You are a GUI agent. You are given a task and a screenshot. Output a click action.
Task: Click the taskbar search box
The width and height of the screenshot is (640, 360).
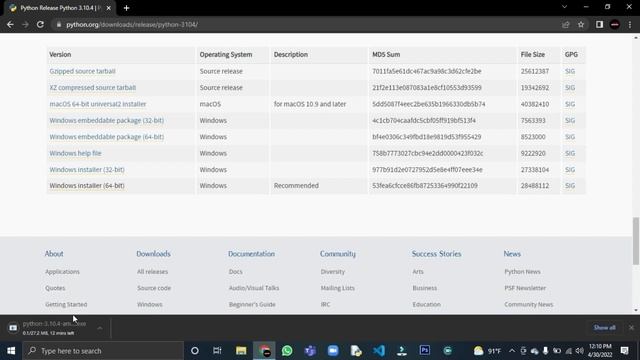[x=103, y=351]
